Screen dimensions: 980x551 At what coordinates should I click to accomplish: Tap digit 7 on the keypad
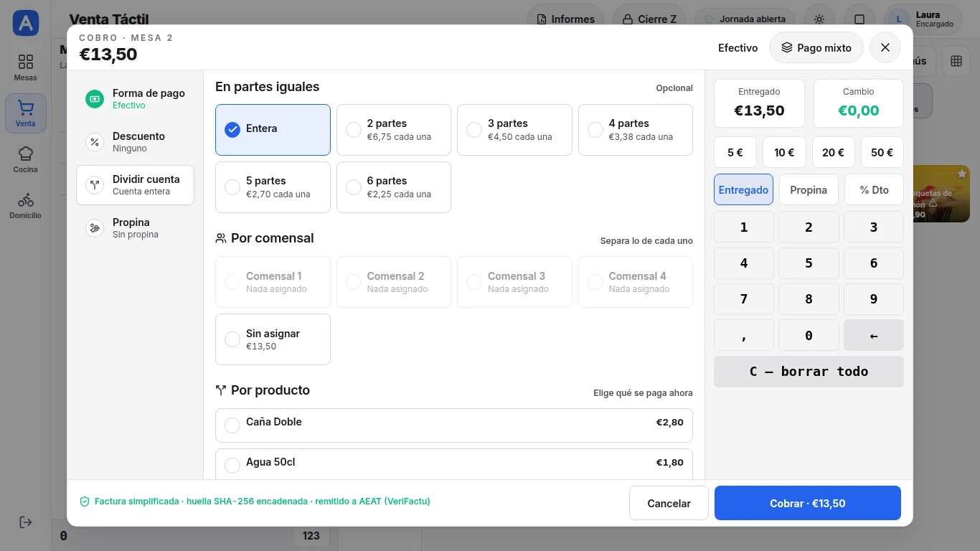[743, 299]
